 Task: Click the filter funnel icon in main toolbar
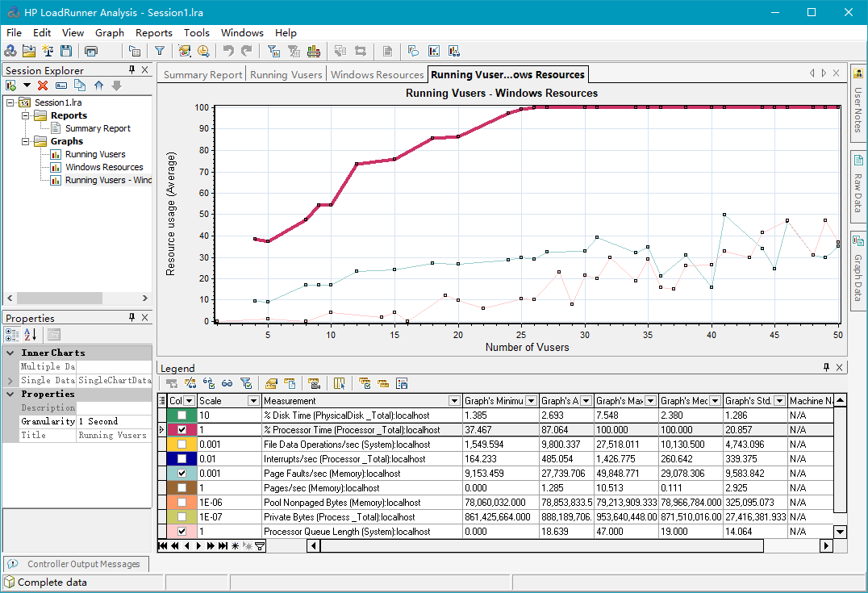click(x=160, y=51)
